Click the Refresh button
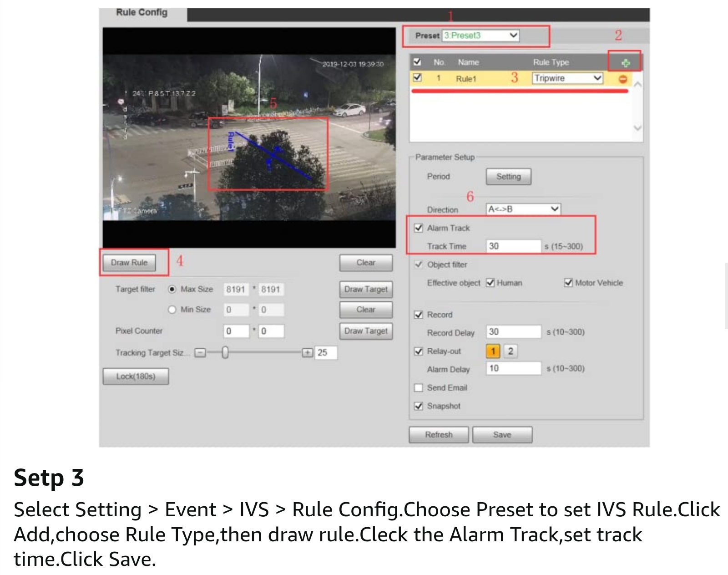 [439, 435]
